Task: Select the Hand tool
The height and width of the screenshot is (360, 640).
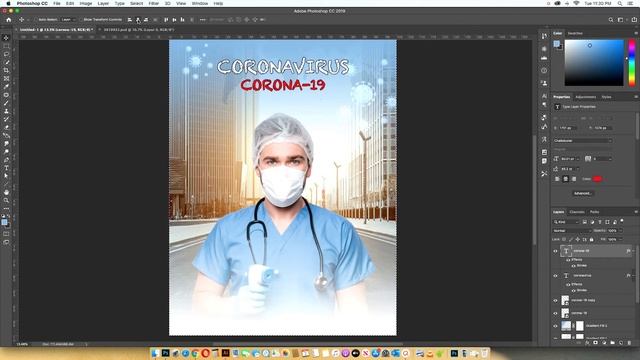Action: tap(6, 192)
